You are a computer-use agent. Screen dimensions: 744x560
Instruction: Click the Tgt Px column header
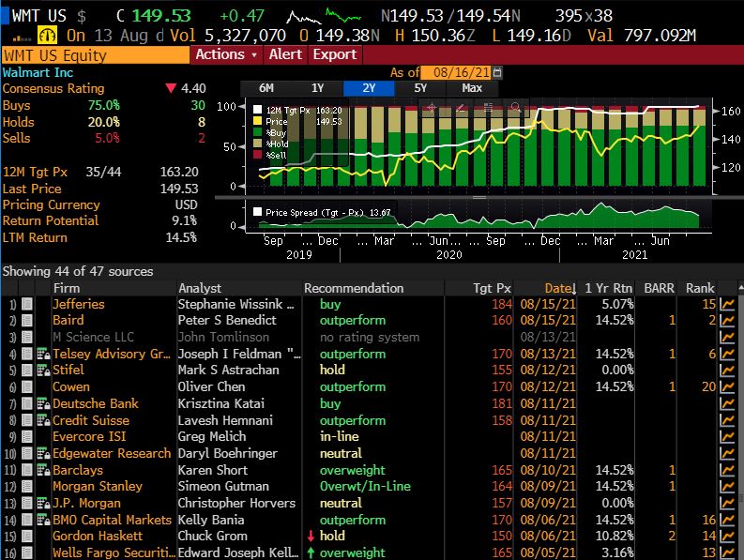point(492,288)
